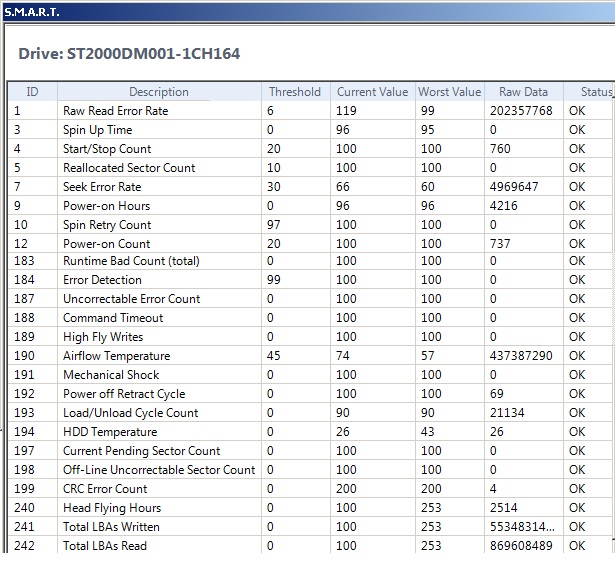Select the Seek Error Rate row
The height and width of the screenshot is (566, 615).
click(x=311, y=187)
